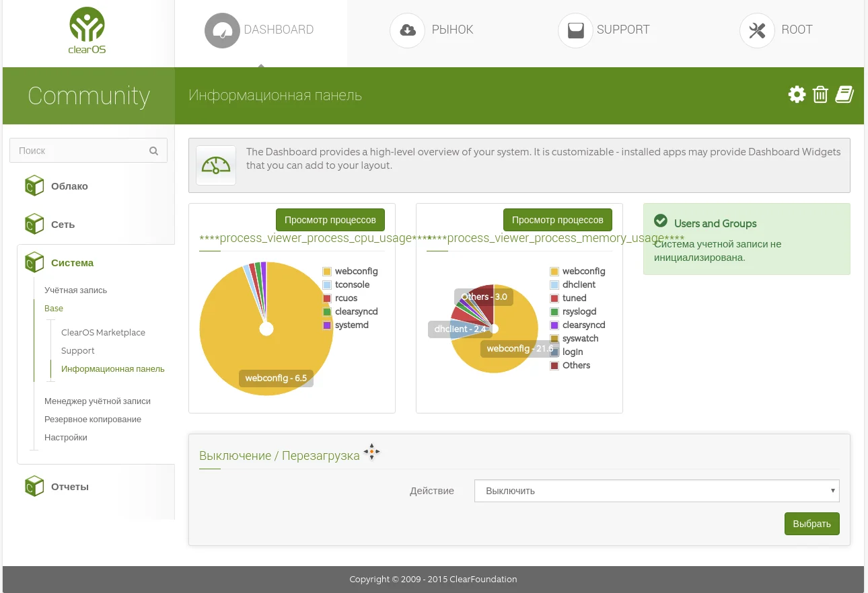The height and width of the screenshot is (593, 868).
Task: Click the Root tools icon
Action: pos(757,31)
